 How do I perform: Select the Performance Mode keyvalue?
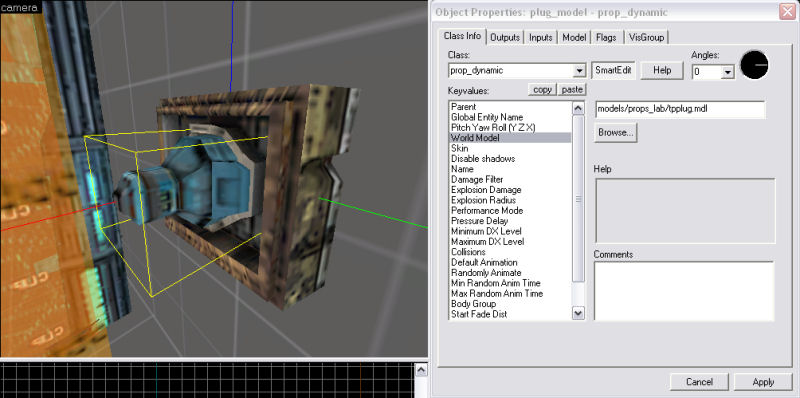(509, 210)
